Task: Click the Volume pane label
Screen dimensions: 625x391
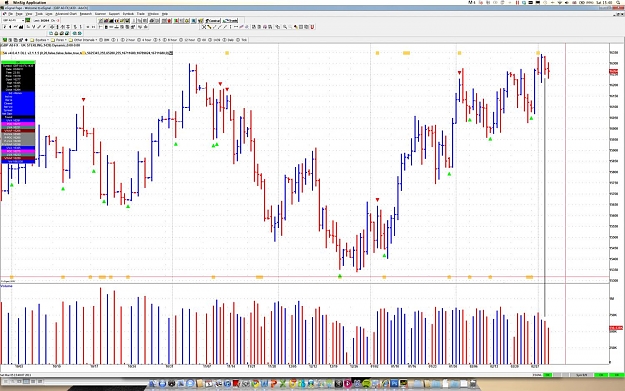Action: (x=6, y=286)
